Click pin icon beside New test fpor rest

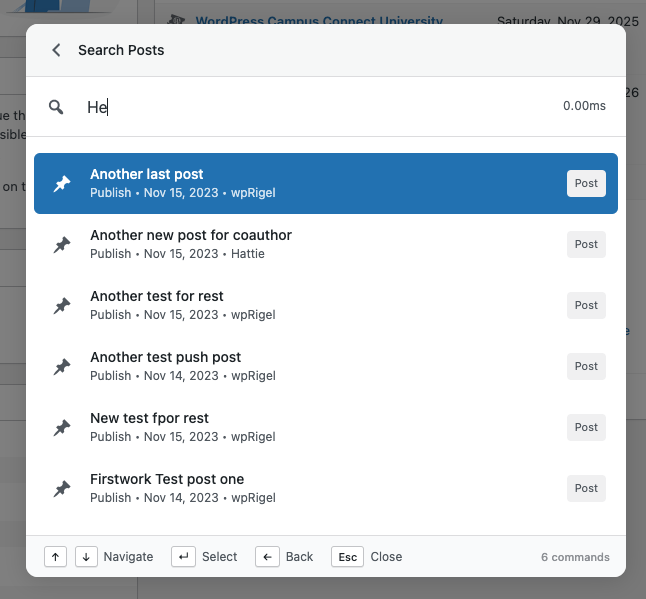coord(62,428)
